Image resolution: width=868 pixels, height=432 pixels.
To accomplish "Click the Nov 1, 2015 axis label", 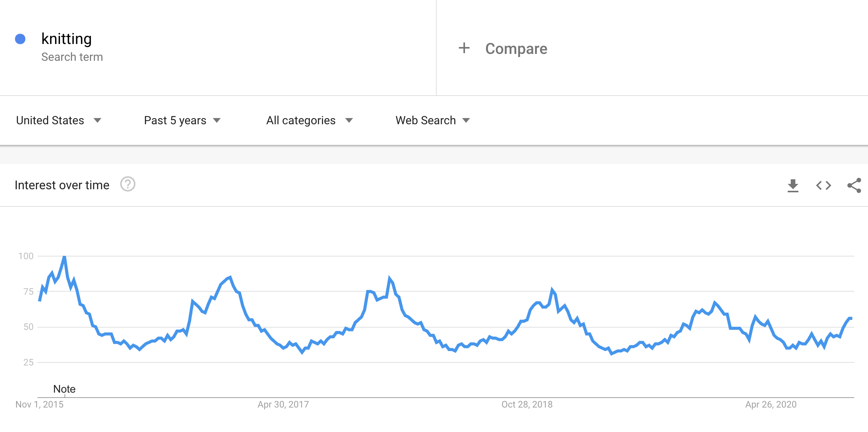I will pos(39,404).
